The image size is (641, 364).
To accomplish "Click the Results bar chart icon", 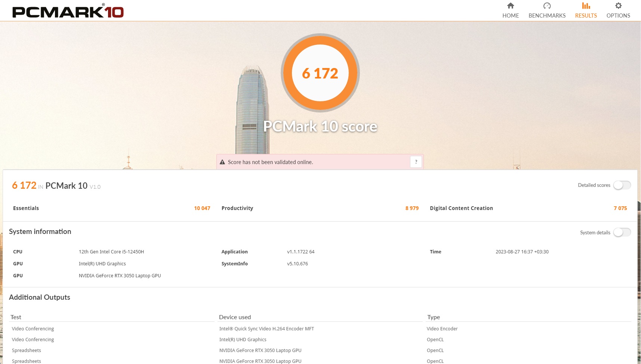I will pos(586,6).
